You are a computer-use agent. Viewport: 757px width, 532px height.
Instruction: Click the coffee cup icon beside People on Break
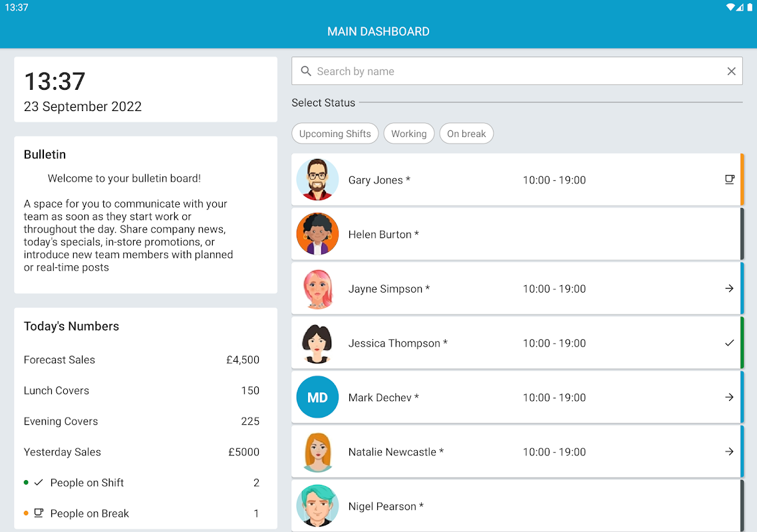point(39,513)
